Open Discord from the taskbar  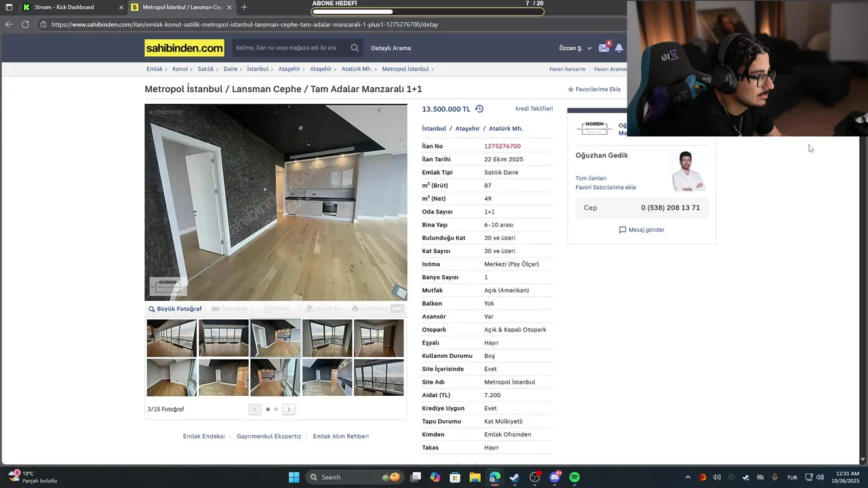click(555, 477)
